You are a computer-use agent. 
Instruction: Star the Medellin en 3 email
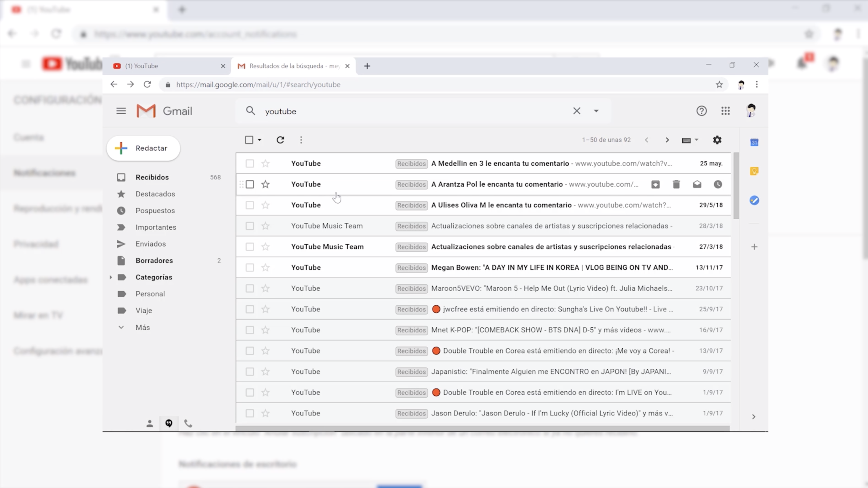pyautogui.click(x=266, y=163)
